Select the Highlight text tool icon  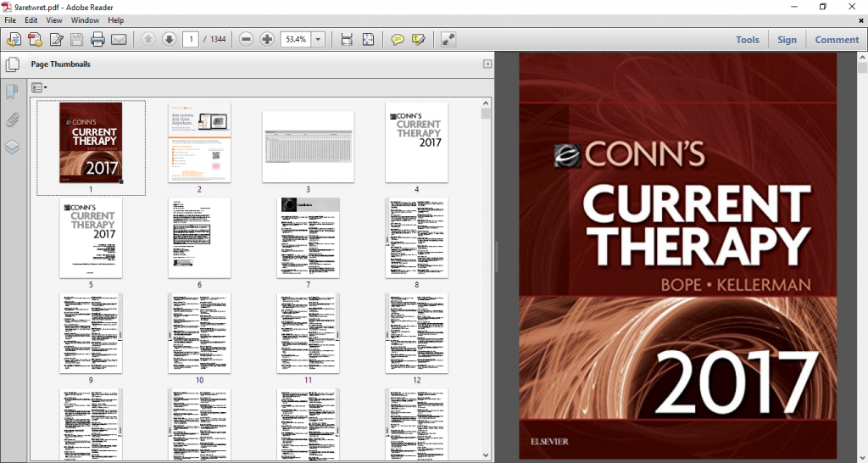click(x=419, y=39)
